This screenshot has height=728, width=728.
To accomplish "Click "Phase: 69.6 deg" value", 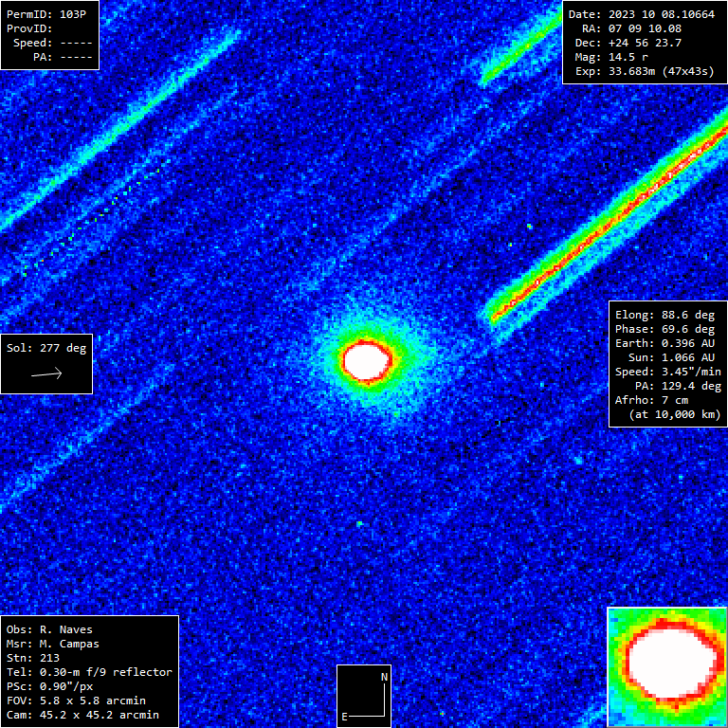I will click(664, 329).
